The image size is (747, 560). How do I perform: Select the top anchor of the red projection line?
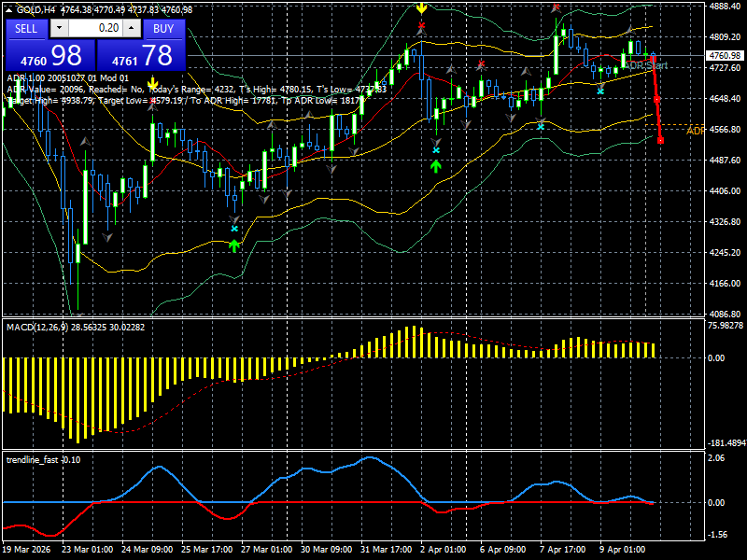[x=653, y=57]
